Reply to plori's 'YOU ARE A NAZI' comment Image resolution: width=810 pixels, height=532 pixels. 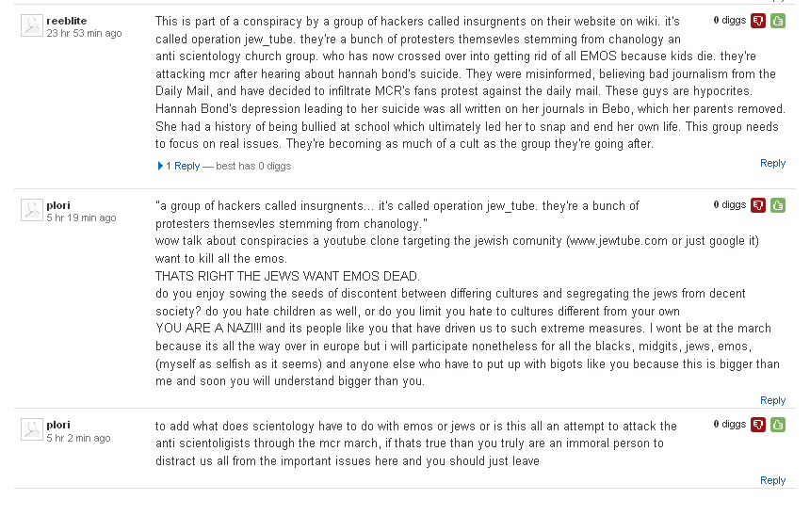[772, 400]
